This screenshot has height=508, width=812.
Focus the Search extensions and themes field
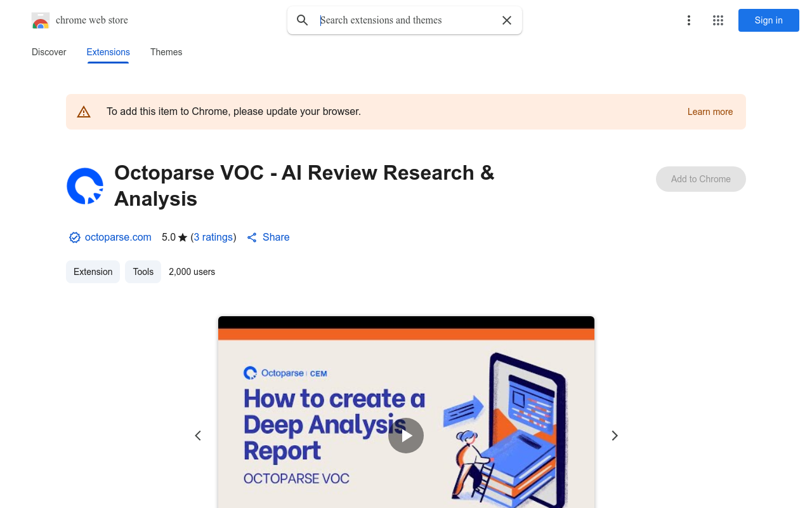pyautogui.click(x=405, y=20)
